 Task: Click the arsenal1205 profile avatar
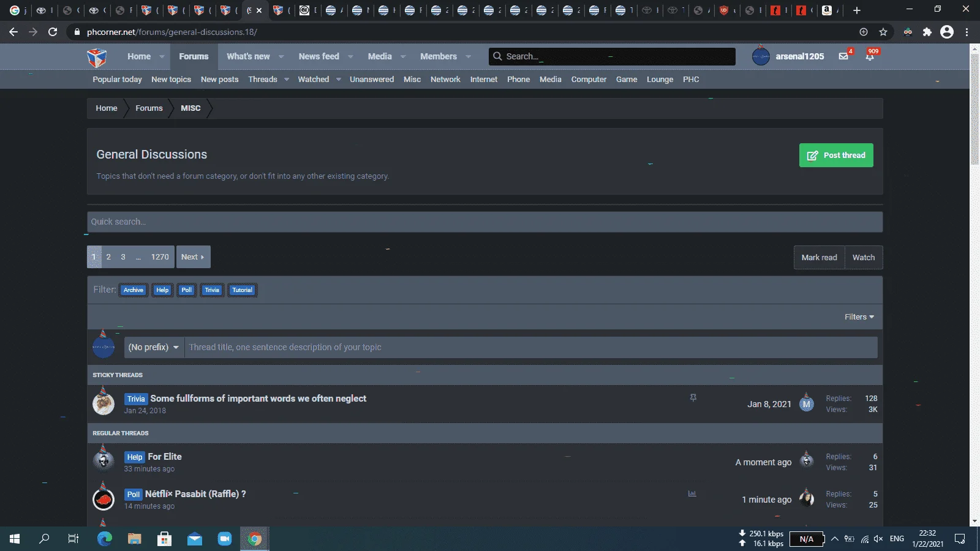click(x=761, y=56)
